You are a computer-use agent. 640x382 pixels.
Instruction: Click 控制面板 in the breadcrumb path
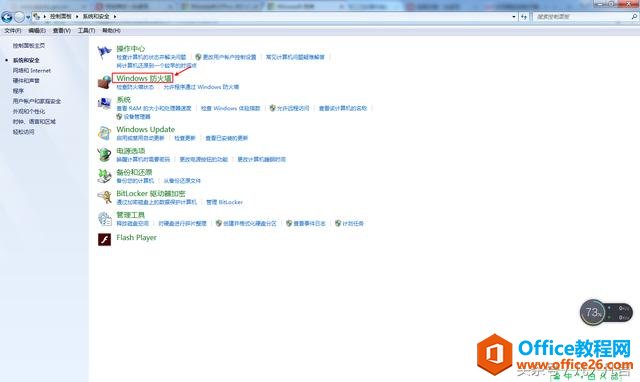tap(60, 17)
